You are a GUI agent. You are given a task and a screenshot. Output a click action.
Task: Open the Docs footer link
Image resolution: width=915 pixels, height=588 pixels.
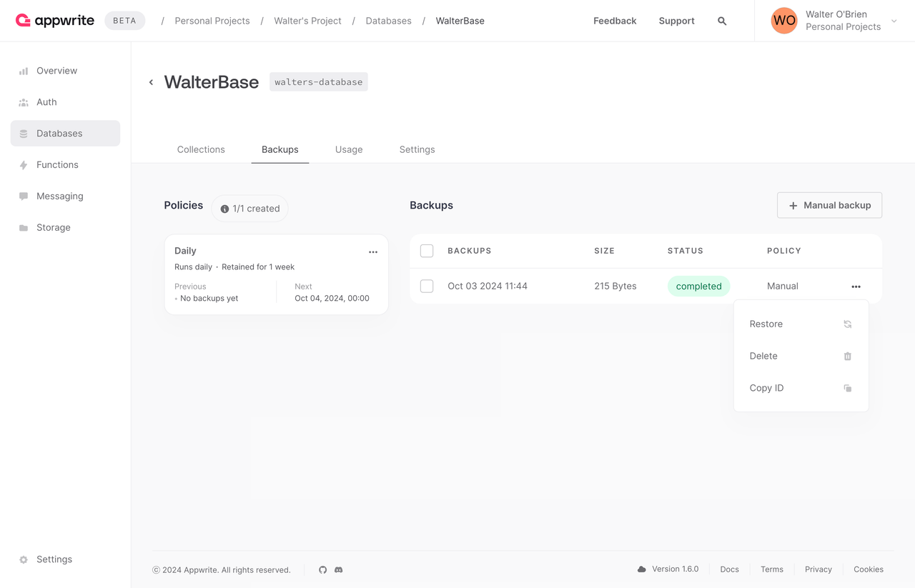pos(730,569)
